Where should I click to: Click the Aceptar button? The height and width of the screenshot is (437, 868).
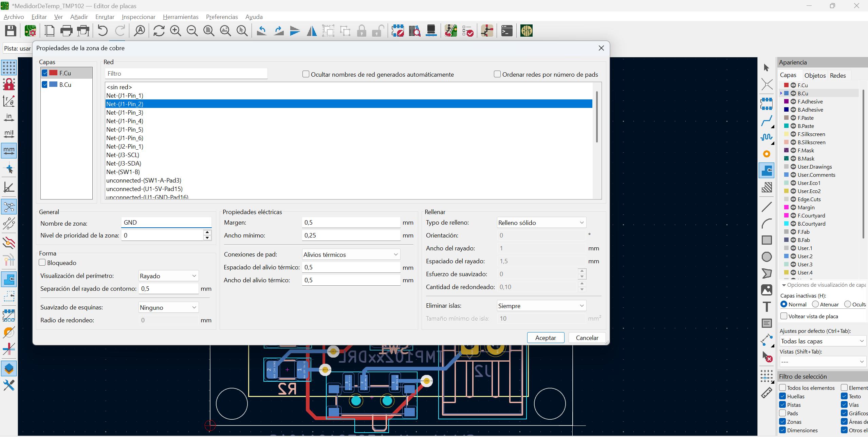point(546,338)
